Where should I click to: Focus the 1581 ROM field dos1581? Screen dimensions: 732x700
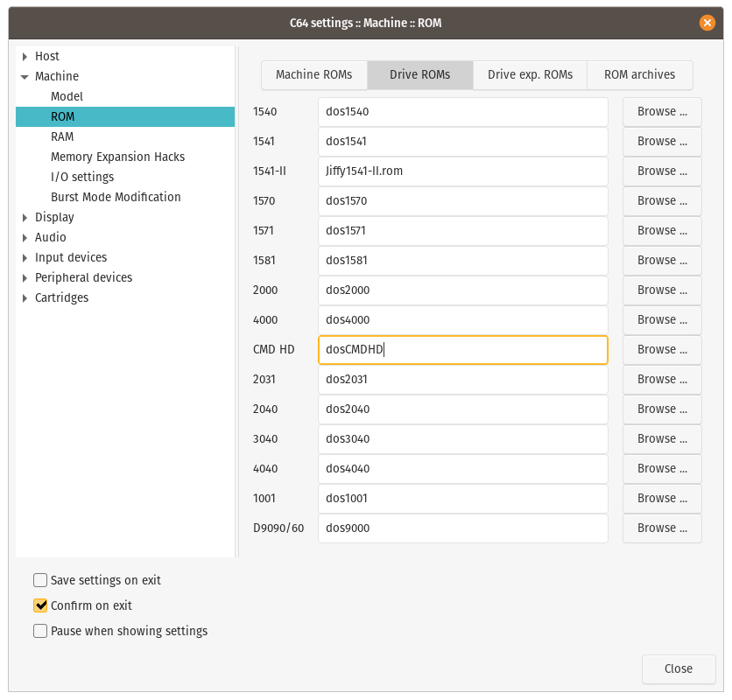tap(463, 261)
